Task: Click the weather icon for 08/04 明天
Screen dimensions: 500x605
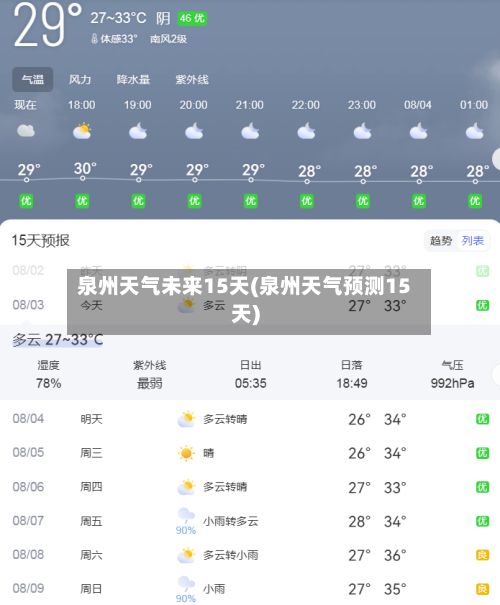Action: click(x=187, y=419)
